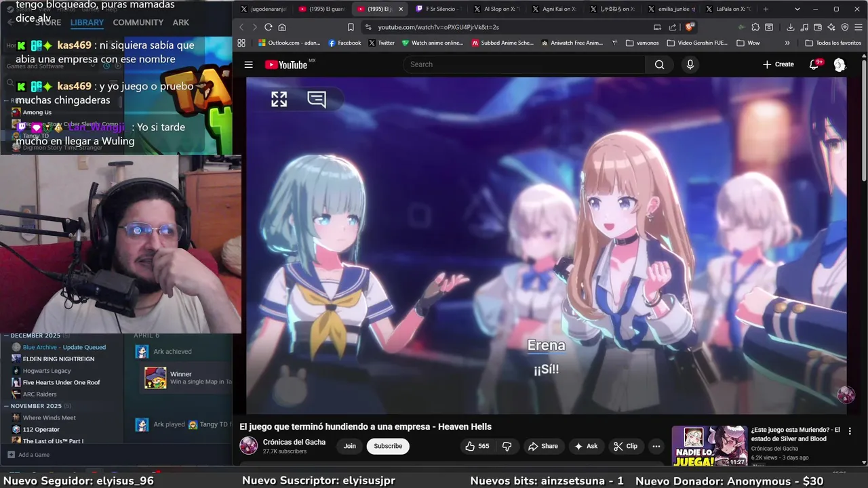Switch to jugodenaranja X tab
Screen dimensions: 868x488
tap(264, 9)
